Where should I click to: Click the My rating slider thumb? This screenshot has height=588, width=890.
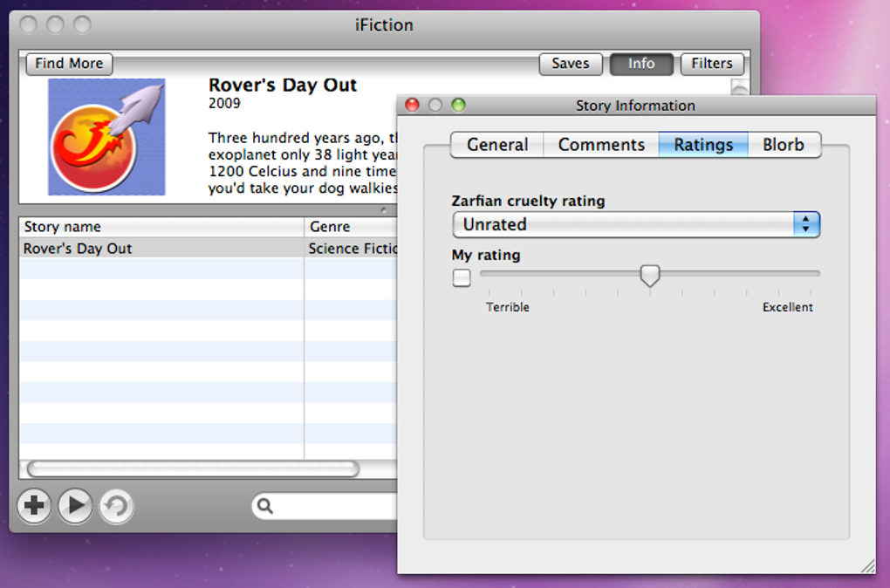tap(650, 276)
